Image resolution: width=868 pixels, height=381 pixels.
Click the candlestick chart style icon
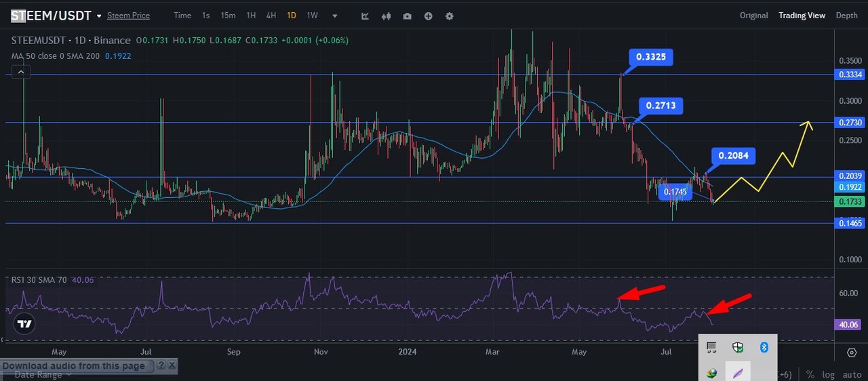coord(387,16)
